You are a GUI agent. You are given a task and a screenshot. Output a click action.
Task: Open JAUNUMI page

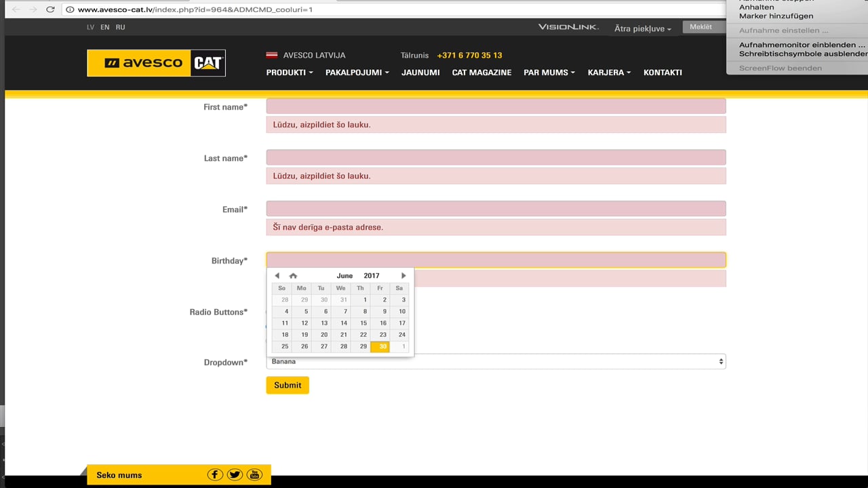tap(420, 73)
